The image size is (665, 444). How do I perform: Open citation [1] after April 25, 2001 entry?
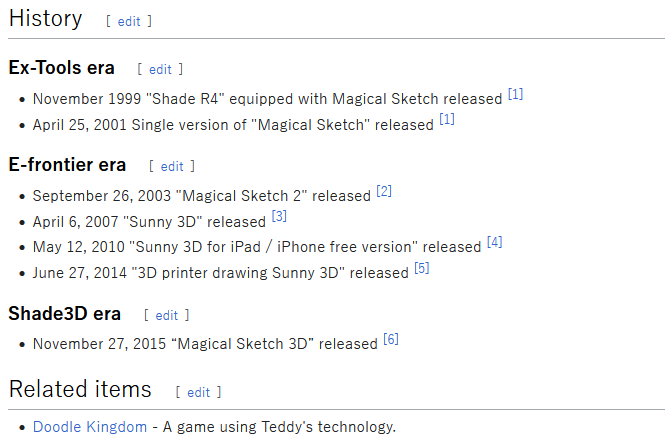pyautogui.click(x=447, y=120)
